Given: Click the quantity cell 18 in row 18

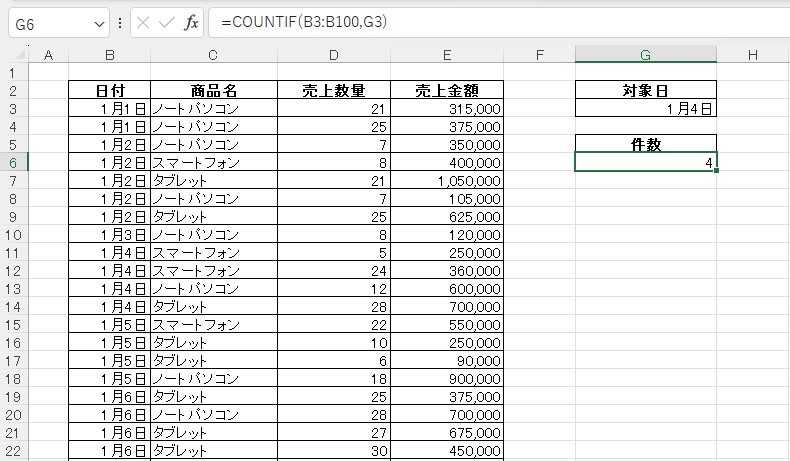Looking at the screenshot, I should (334, 379).
